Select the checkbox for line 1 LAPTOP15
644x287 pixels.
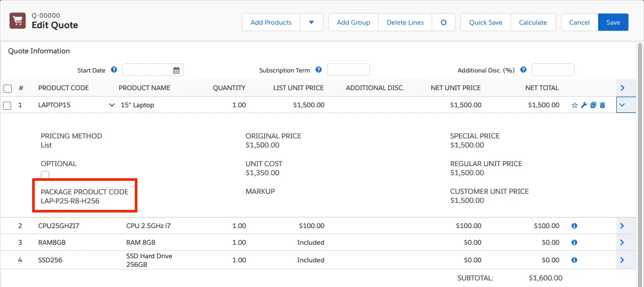pyautogui.click(x=8, y=106)
